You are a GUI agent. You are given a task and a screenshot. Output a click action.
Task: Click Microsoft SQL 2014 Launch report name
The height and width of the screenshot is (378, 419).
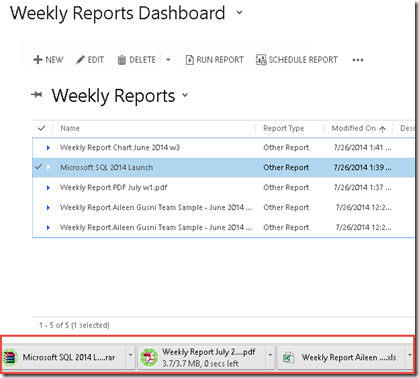click(x=107, y=167)
